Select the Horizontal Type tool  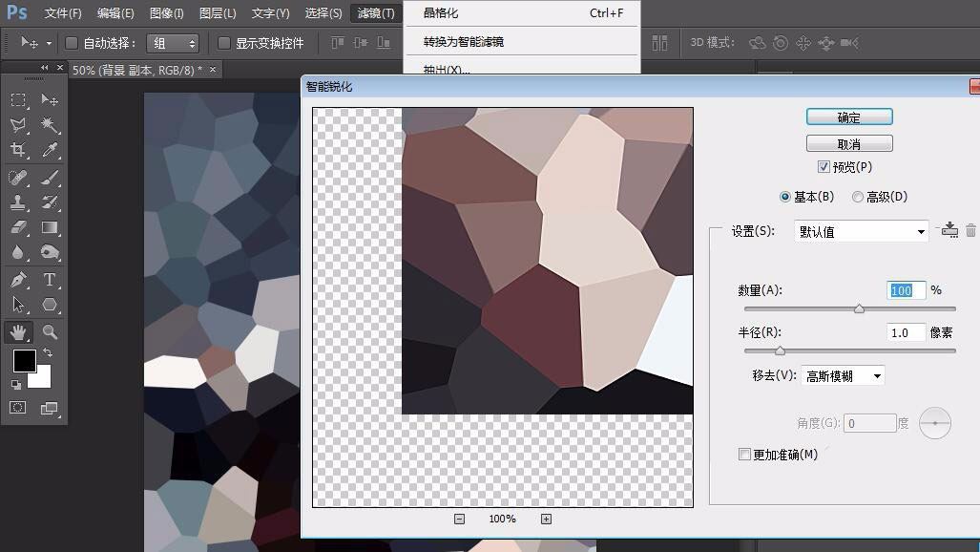[x=50, y=280]
